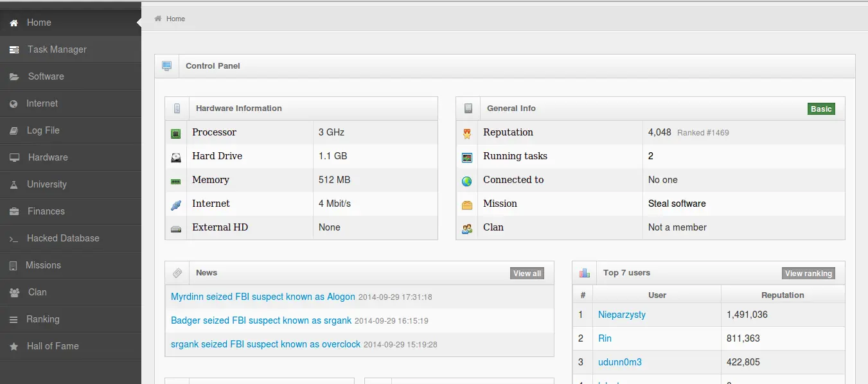
Task: Click the Finances briefcase icon
Action: coord(14,211)
